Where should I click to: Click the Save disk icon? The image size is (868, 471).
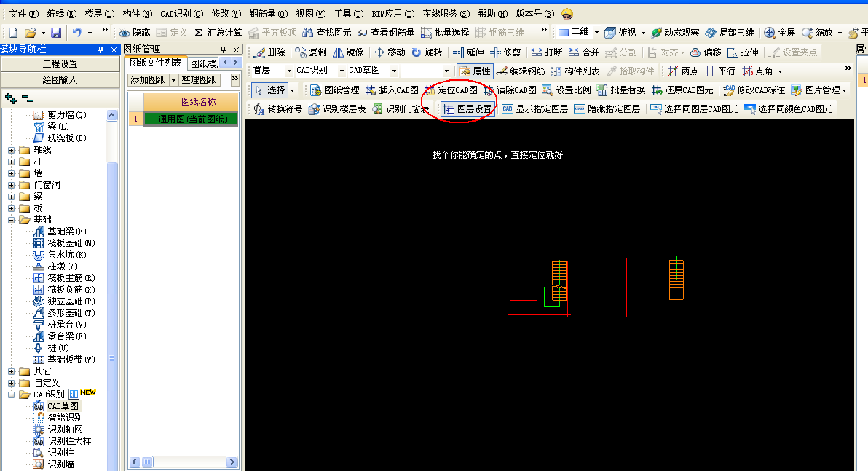tap(56, 33)
